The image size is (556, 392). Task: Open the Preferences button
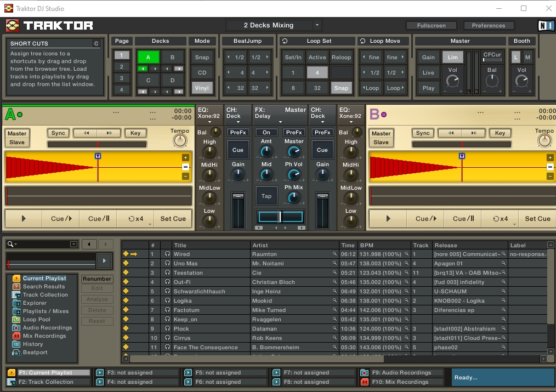488,25
